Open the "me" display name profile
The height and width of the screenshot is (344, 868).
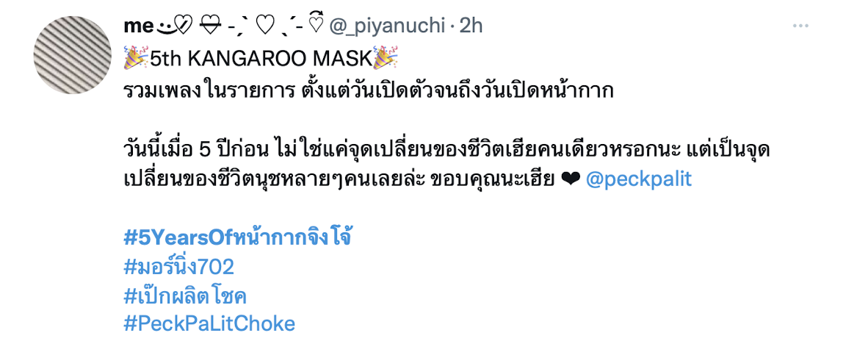(138, 26)
